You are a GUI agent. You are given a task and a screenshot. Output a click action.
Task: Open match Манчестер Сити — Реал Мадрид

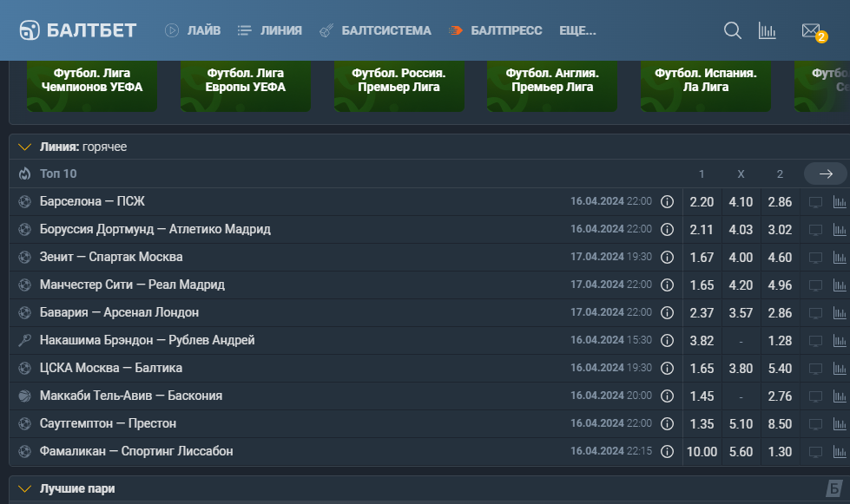point(132,285)
